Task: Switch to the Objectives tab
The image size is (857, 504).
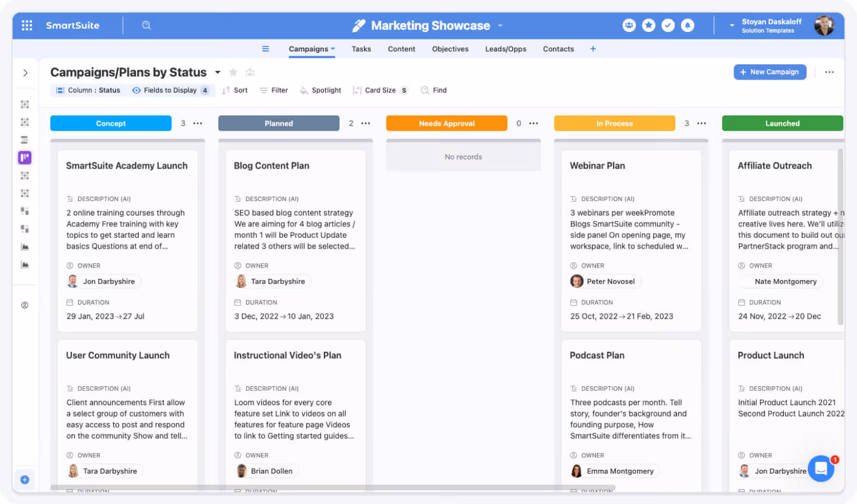Action: 450,49
